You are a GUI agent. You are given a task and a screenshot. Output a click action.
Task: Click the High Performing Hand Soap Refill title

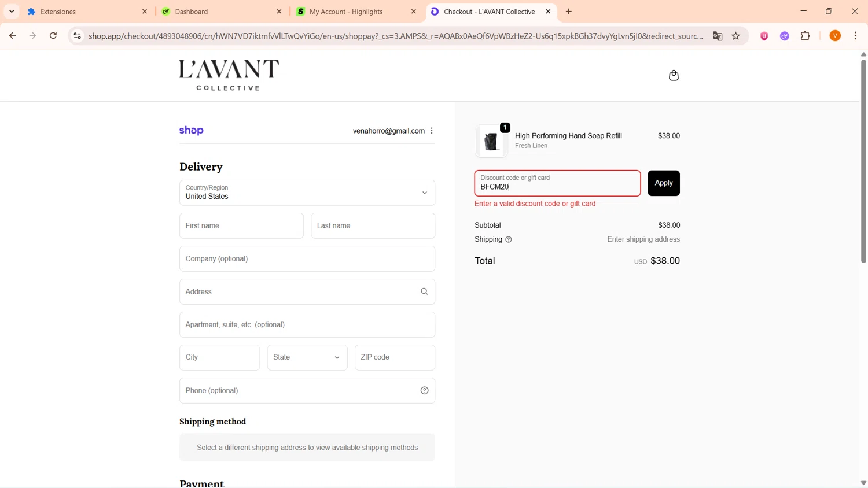tap(568, 136)
